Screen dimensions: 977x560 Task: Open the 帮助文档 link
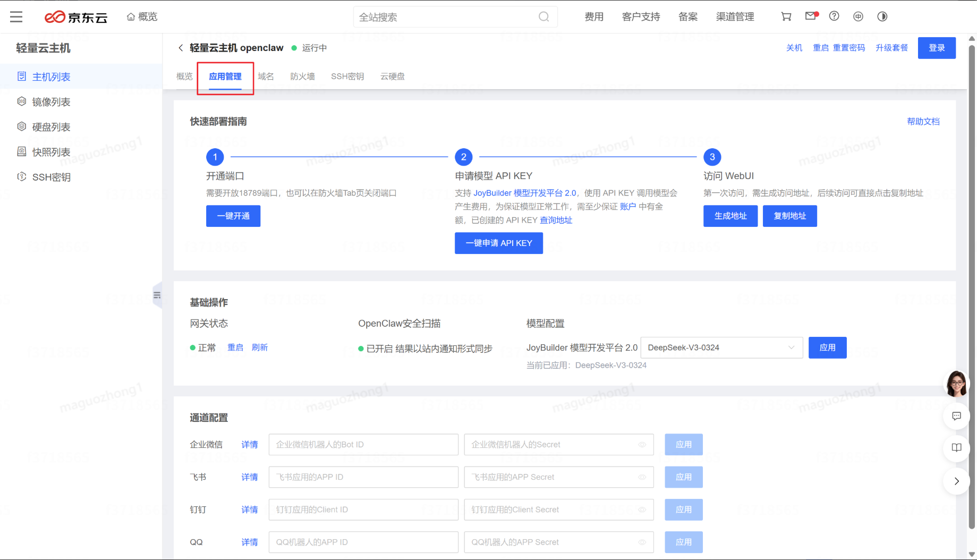[923, 122]
